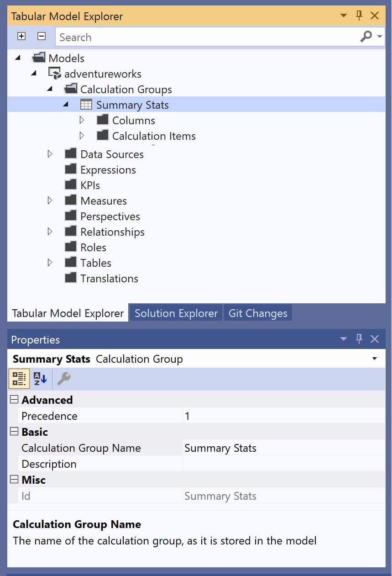The image size is (392, 576).
Task: Select the Calculation Items tree node
Action: pyautogui.click(x=153, y=136)
